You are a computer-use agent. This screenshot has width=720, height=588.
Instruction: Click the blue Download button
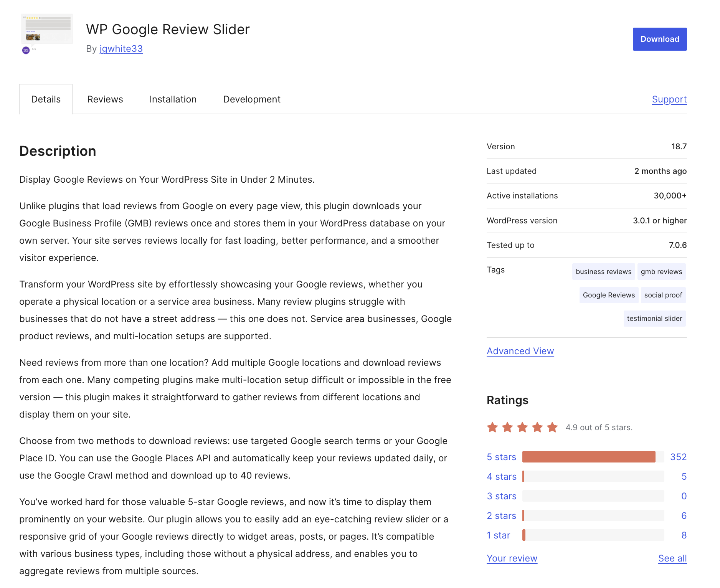click(x=659, y=39)
